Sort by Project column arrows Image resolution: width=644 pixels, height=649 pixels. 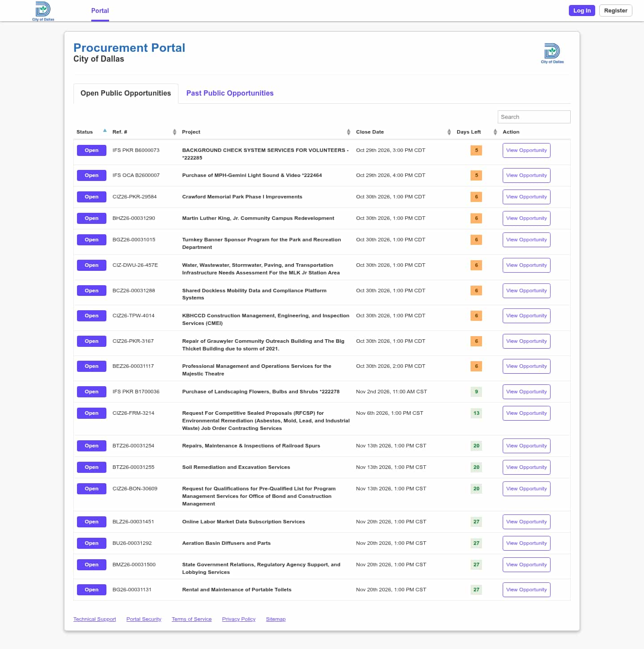tap(348, 132)
